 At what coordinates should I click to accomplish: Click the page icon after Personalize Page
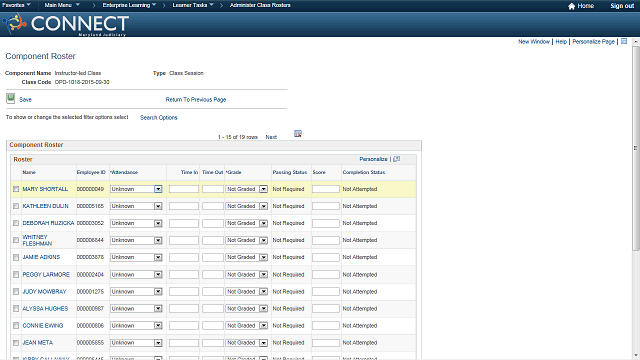click(624, 41)
